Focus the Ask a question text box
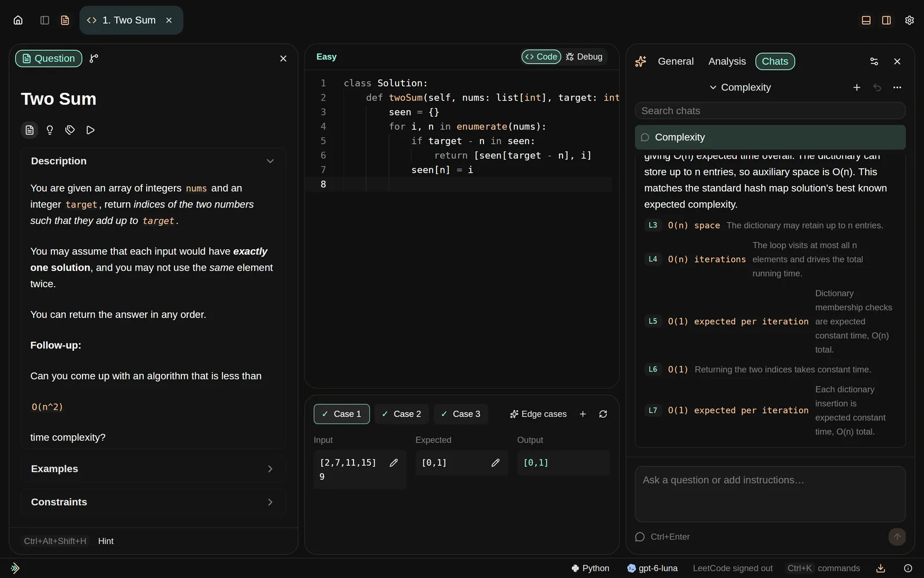 point(770,494)
